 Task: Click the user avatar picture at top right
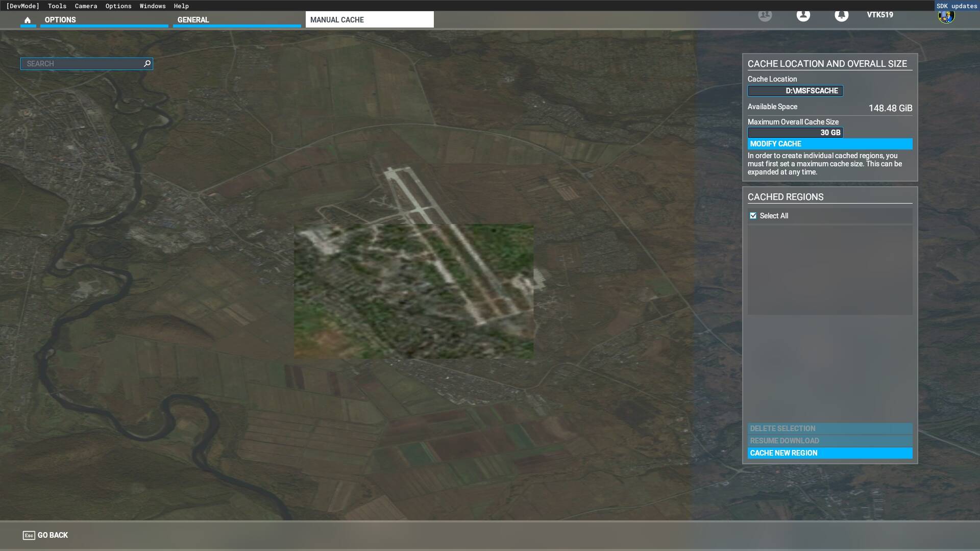pos(946,15)
